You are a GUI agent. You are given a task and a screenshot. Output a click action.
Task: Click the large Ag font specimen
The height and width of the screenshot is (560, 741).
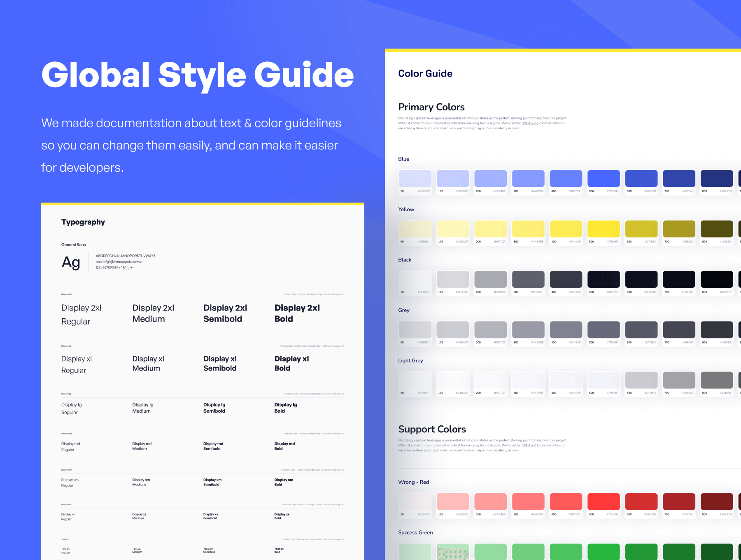click(71, 262)
